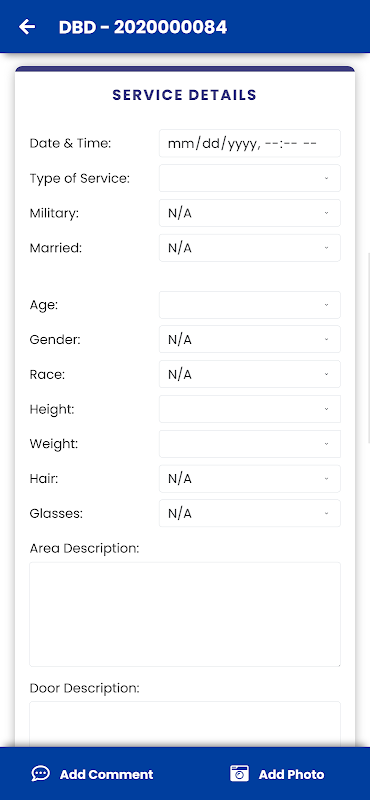Click the Service Details heading
The width and height of the screenshot is (370, 800).
point(185,95)
